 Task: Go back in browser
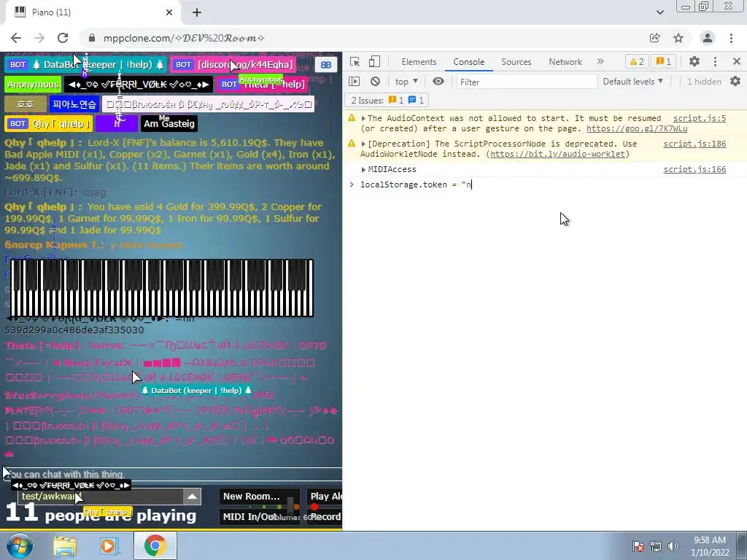pyautogui.click(x=16, y=38)
